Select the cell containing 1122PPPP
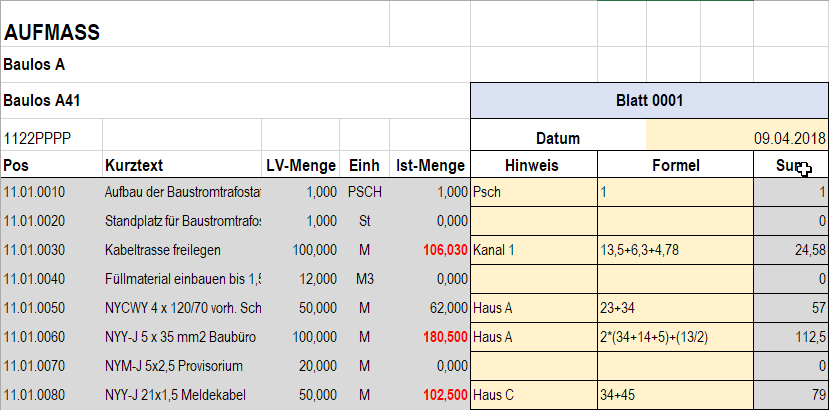Viewport: 829px width, 410px height. tap(38, 137)
